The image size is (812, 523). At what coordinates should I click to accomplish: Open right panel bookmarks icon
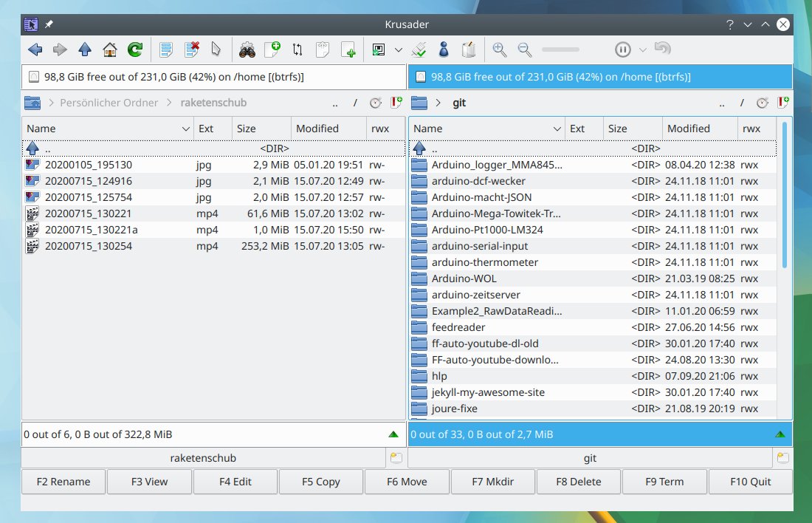[783, 103]
